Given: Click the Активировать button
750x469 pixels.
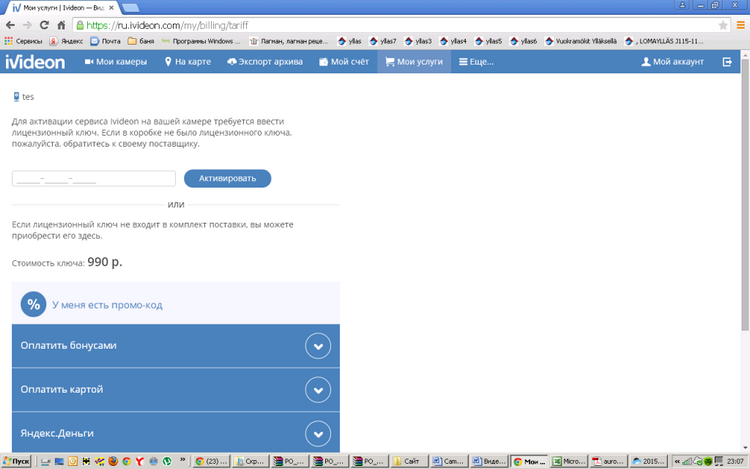Looking at the screenshot, I should point(228,178).
